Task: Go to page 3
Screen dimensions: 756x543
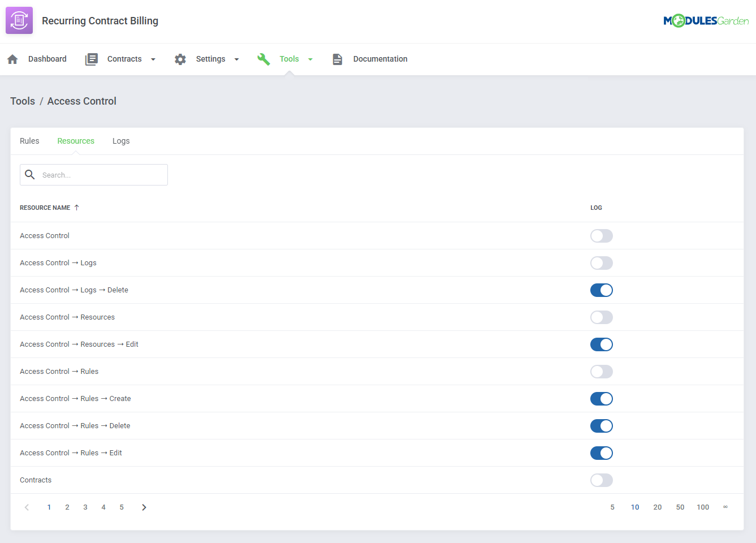Action: click(85, 507)
